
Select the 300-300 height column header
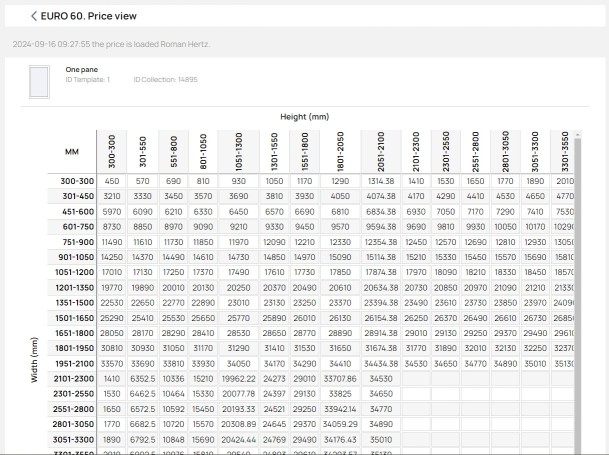pyautogui.click(x=112, y=152)
